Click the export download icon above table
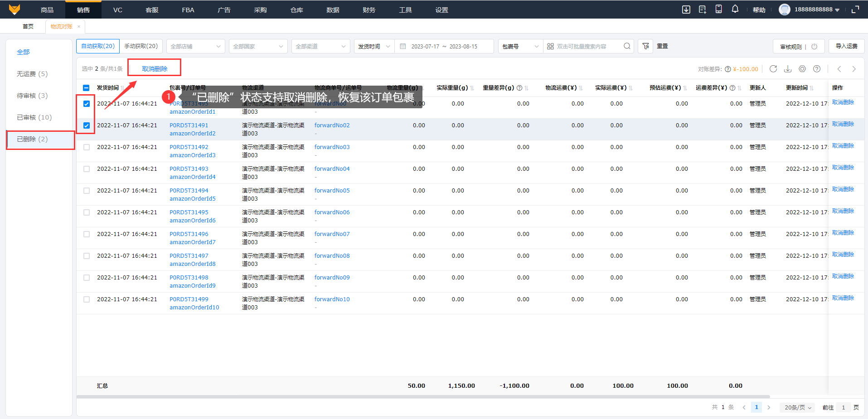 [788, 69]
